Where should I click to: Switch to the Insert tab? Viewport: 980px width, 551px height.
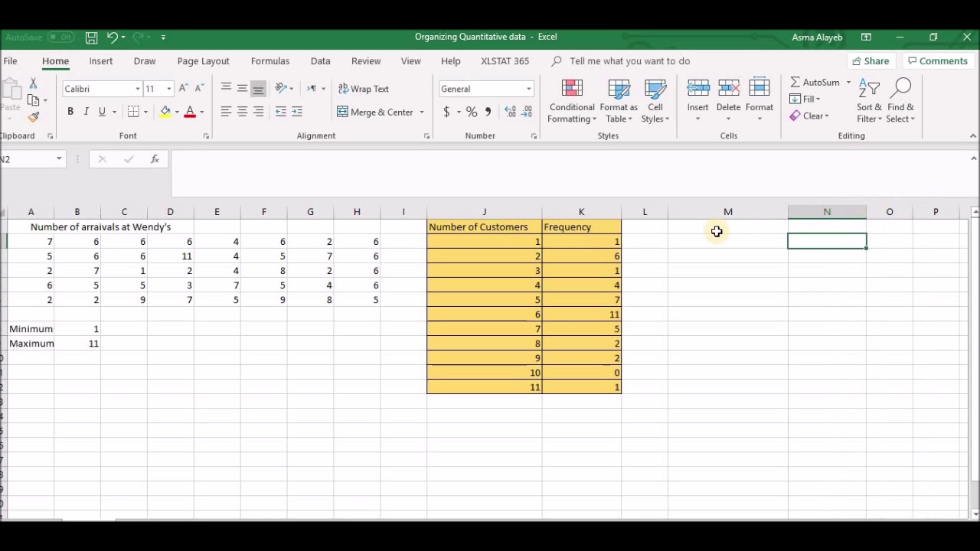(100, 61)
